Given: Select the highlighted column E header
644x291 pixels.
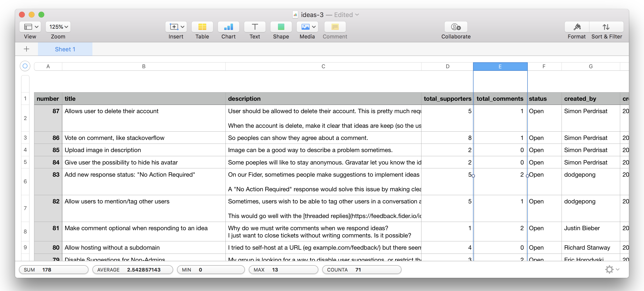Looking at the screenshot, I should tap(500, 67).
